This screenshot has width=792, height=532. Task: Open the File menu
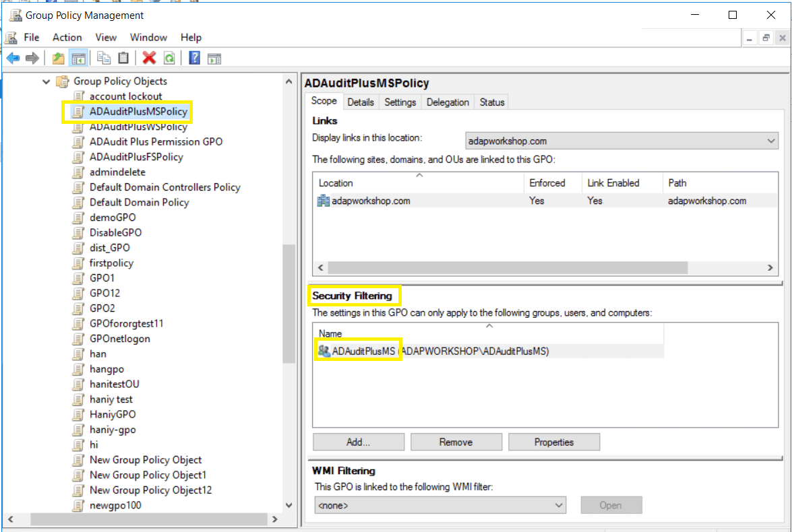[x=31, y=37]
